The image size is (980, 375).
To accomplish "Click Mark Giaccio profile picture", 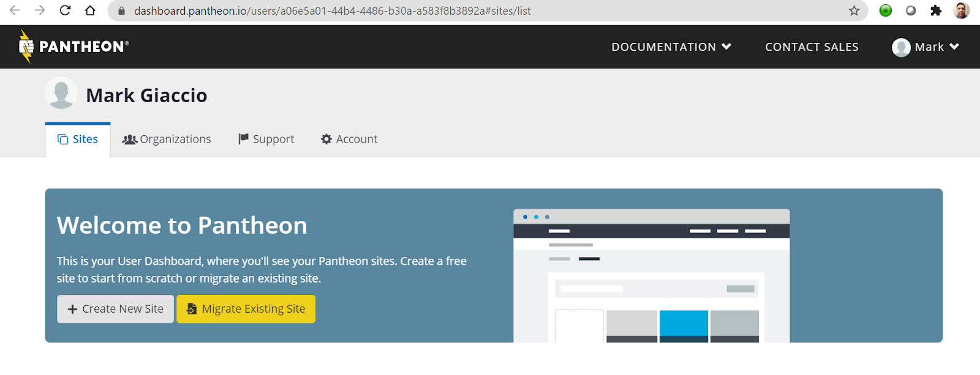I will point(61,93).
